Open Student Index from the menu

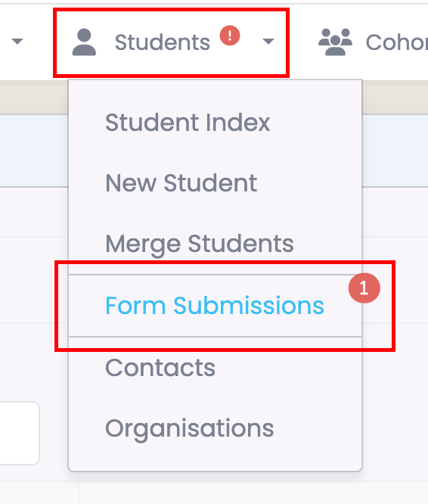[188, 123]
